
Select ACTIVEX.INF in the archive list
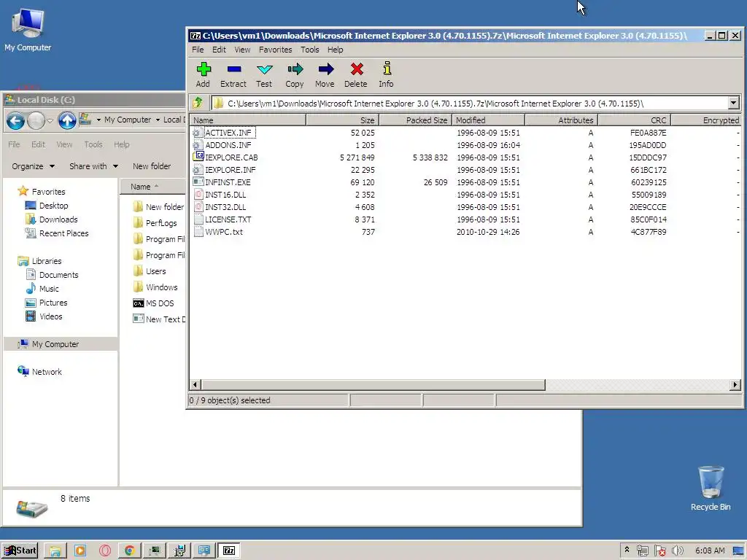point(228,133)
